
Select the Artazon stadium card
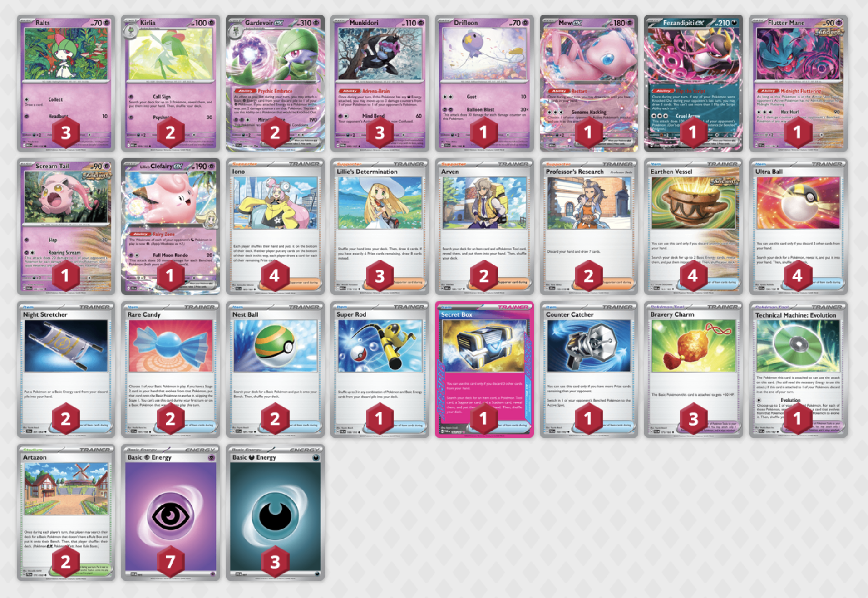pos(66,512)
